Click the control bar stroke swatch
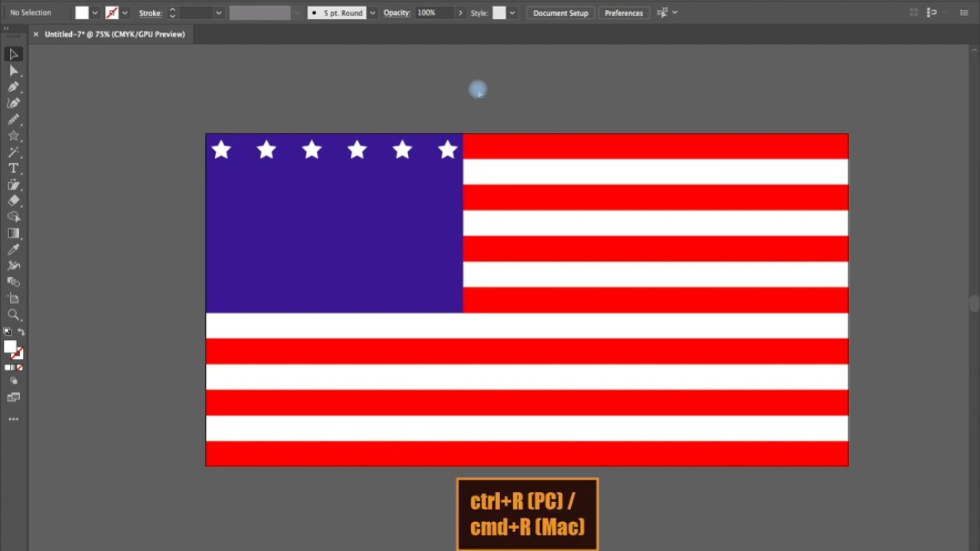The image size is (980, 551). 112,13
